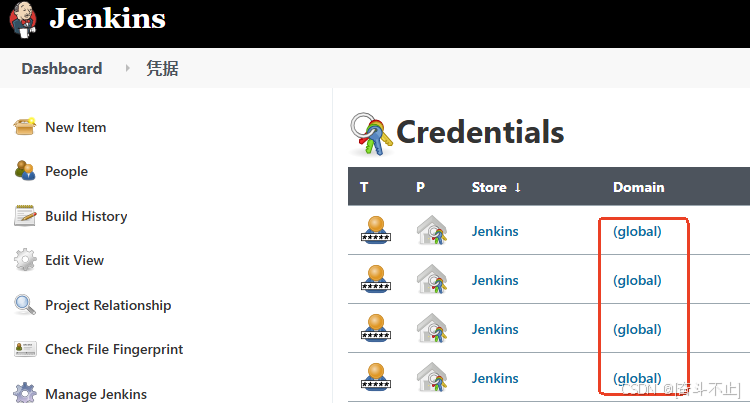Open (global) domain in first row
Image resolution: width=750 pixels, height=403 pixels.
click(637, 231)
